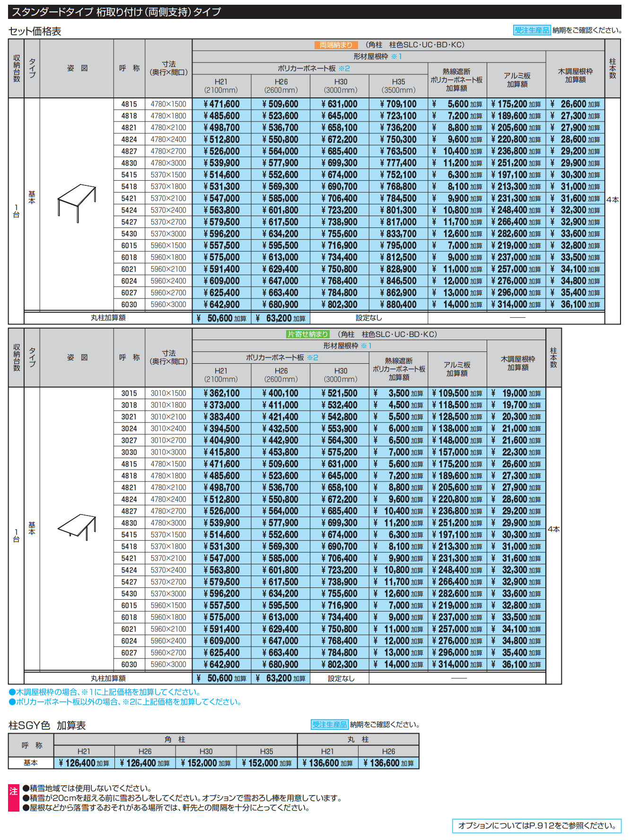Select the 丸柱 header in the SGY surcharge table
630x840 pixels.
coord(358,739)
